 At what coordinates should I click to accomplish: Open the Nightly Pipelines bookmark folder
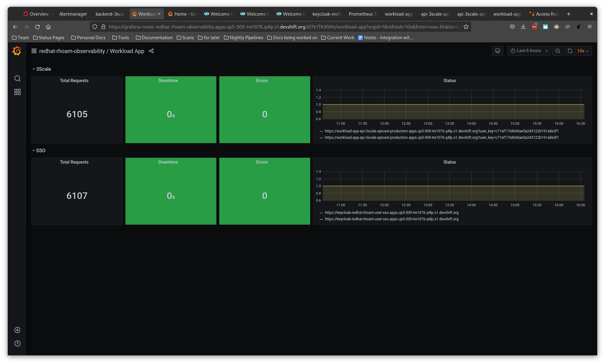point(244,38)
